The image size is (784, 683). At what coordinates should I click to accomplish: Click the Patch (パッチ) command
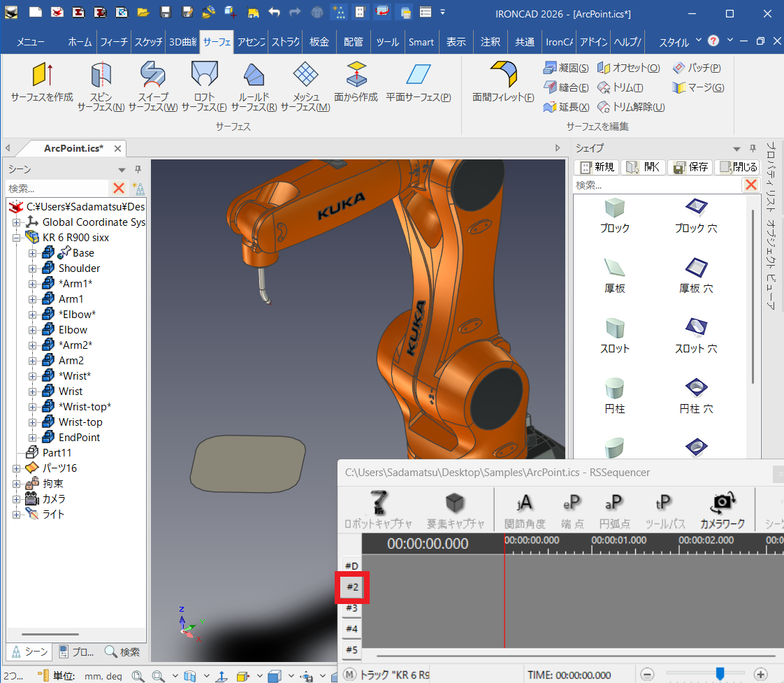(697, 68)
